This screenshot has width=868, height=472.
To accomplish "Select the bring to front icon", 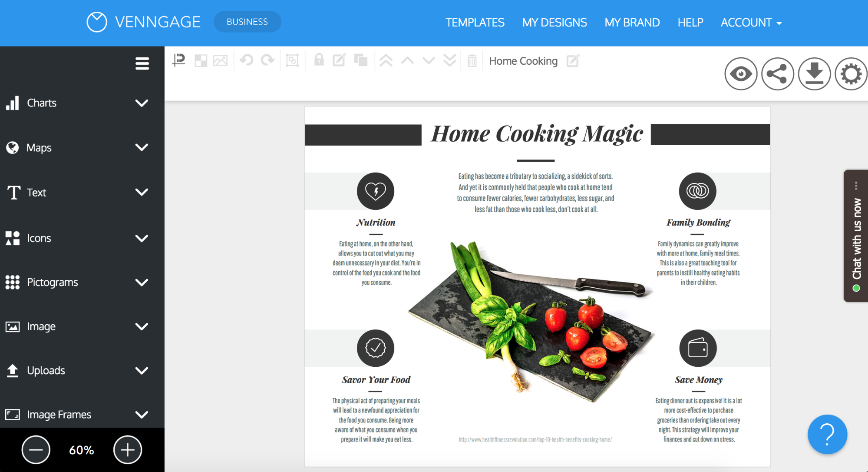I will click(386, 61).
